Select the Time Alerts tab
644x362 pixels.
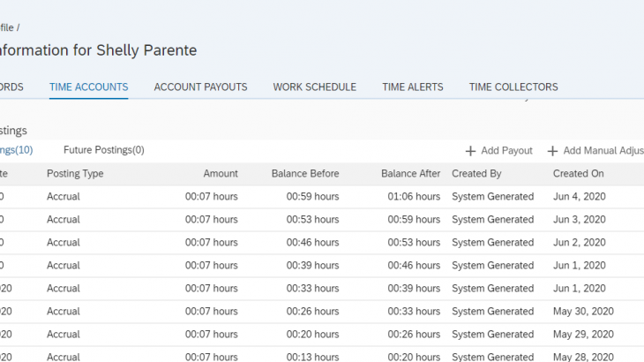point(412,87)
